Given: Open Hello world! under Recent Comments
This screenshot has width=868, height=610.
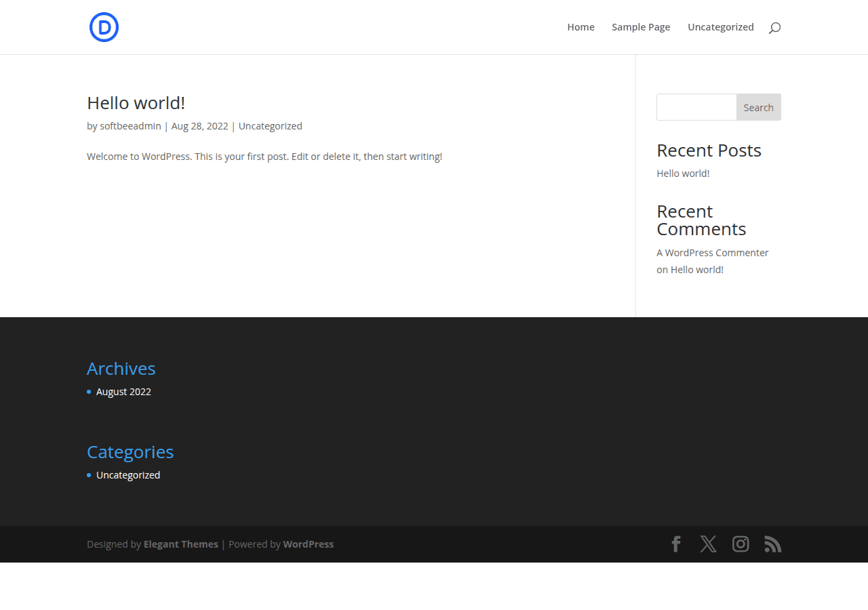Looking at the screenshot, I should 697,270.
